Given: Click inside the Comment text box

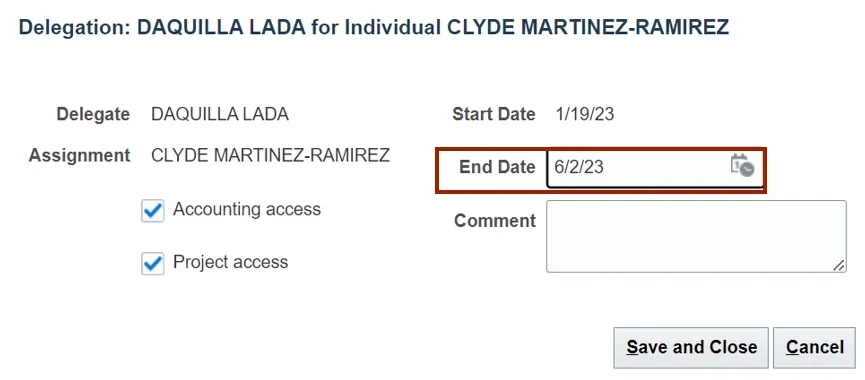Looking at the screenshot, I should coord(696,236).
